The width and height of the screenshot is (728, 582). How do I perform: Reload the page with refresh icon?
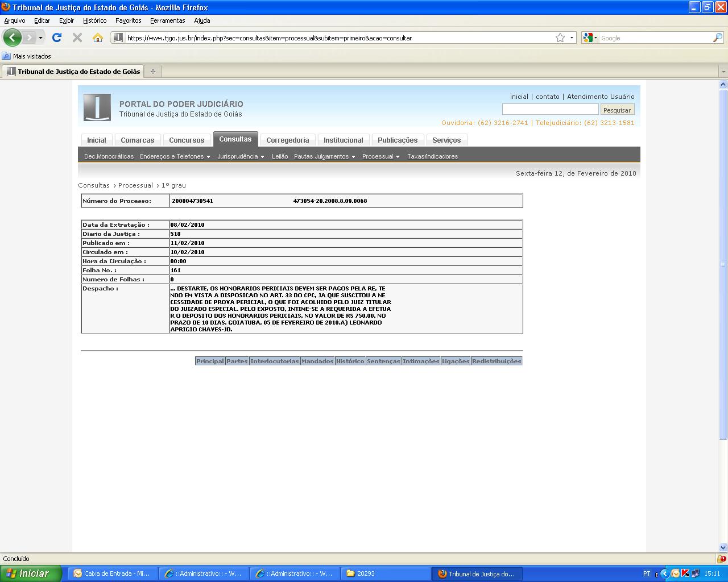click(x=57, y=38)
